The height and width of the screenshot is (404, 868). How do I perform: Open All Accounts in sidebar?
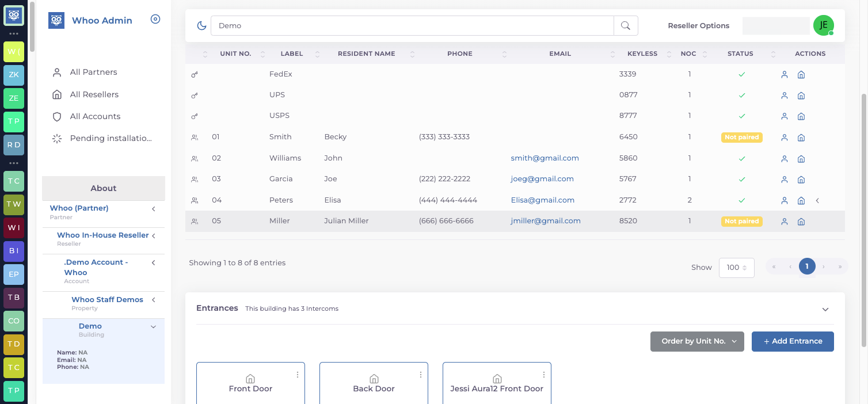point(95,116)
